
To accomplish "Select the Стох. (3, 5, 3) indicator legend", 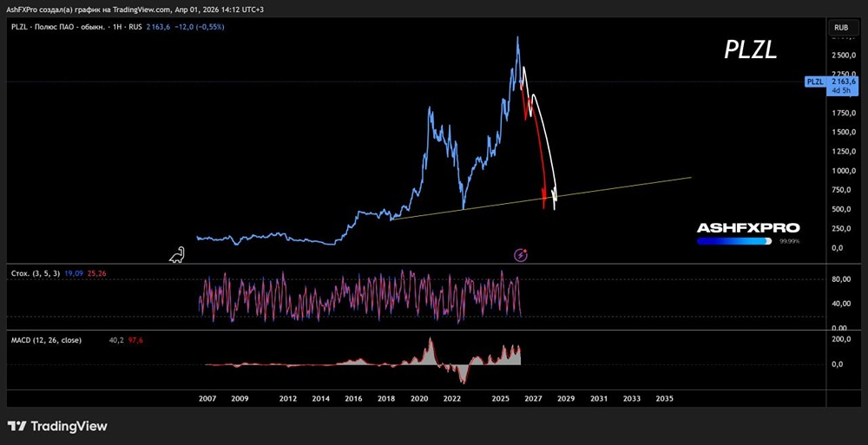I will pyautogui.click(x=36, y=273).
